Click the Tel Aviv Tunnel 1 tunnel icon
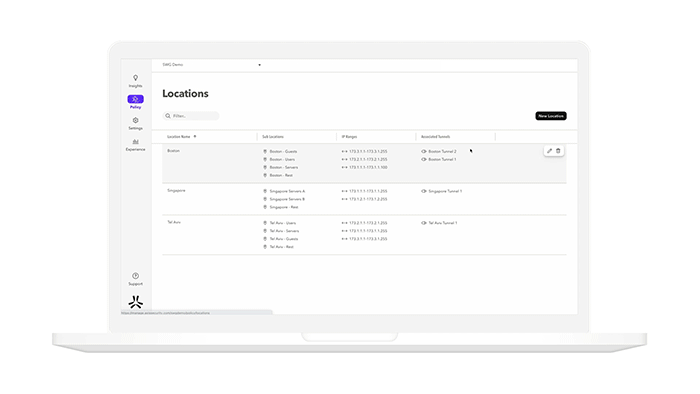Screen dimensions: 700x394 (424, 223)
